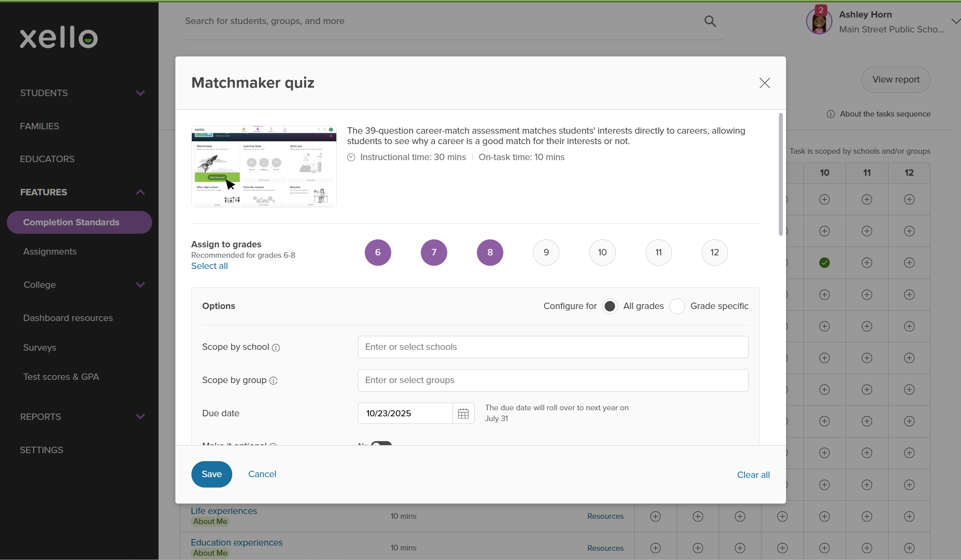Image resolution: width=961 pixels, height=560 pixels.
Task: Open the Scope by school selector
Action: 553,347
